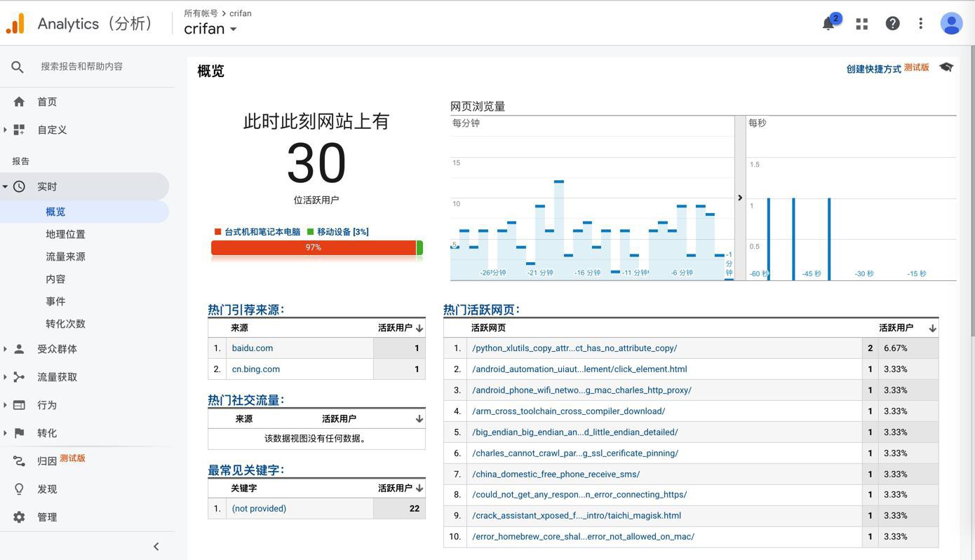Click 移动设备 [3%] legend label
The height and width of the screenshot is (560, 975).
(342, 232)
